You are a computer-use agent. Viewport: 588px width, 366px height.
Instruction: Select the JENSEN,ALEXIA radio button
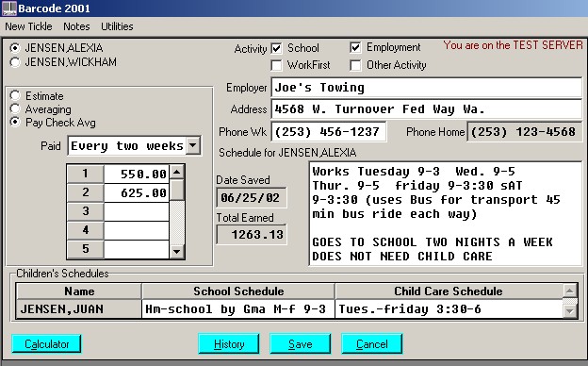[x=15, y=48]
